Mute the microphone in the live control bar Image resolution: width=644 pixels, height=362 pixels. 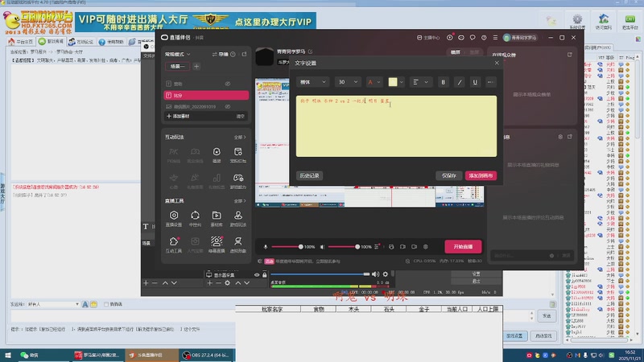click(x=266, y=247)
